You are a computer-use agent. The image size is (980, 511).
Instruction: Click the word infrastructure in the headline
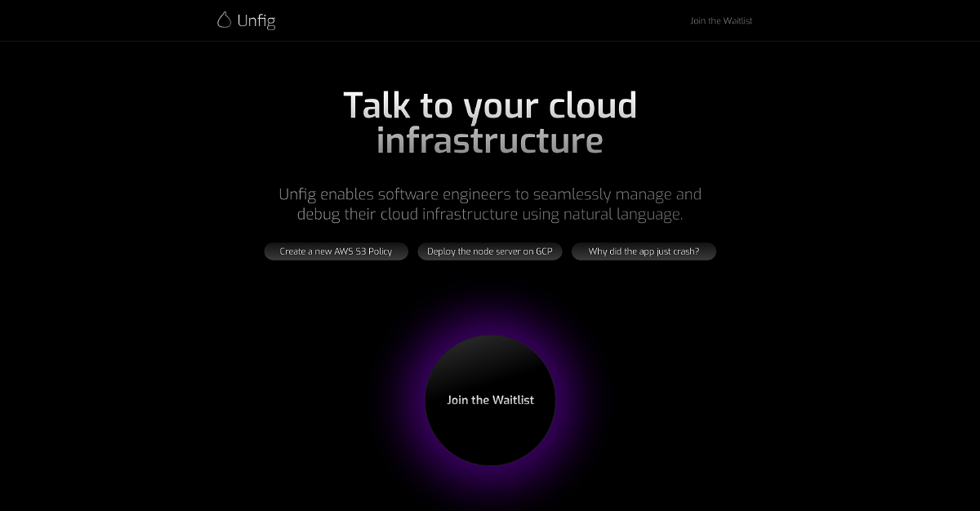click(x=490, y=140)
